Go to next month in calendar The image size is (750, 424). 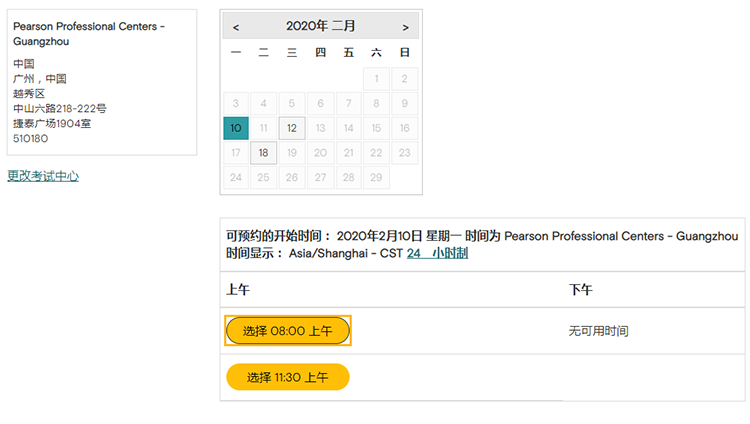coord(405,27)
